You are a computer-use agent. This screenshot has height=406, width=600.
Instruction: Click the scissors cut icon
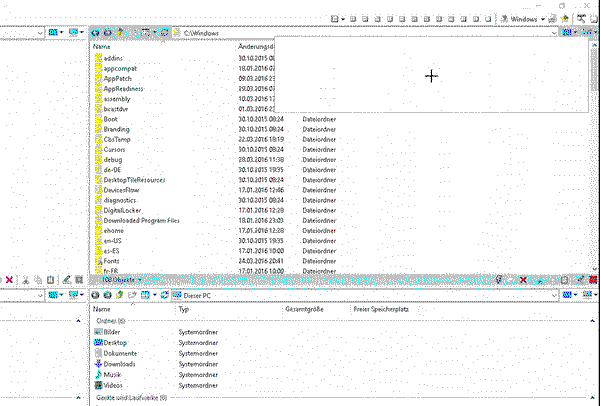(x=26, y=280)
